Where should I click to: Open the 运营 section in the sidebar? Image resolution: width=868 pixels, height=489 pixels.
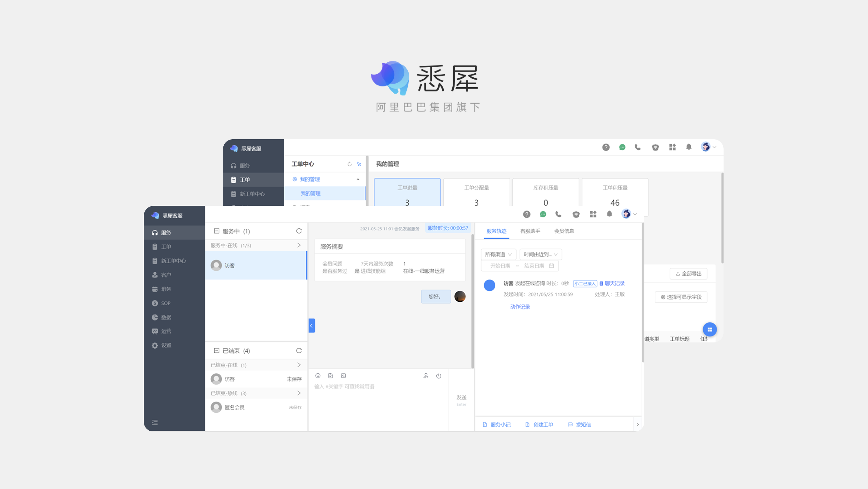(174, 331)
